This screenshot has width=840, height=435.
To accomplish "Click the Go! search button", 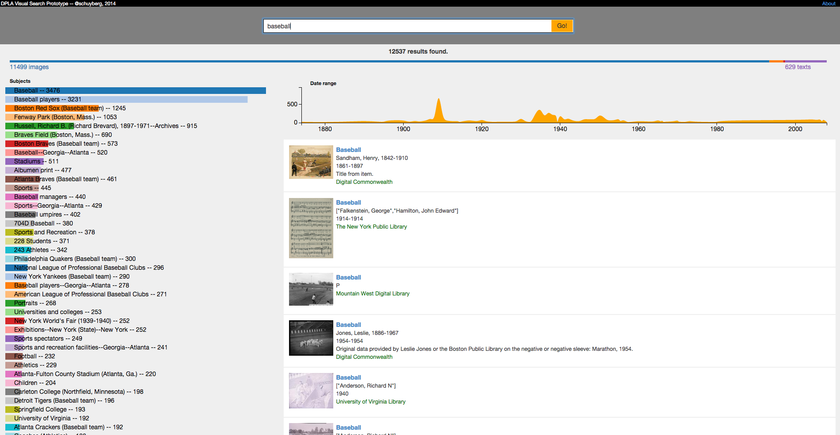I will [562, 26].
